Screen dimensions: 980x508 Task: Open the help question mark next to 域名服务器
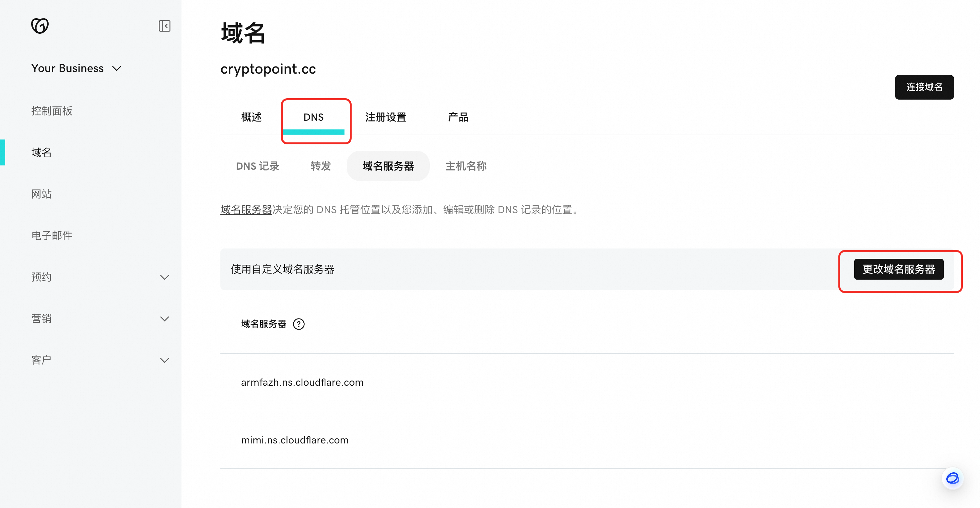point(299,324)
